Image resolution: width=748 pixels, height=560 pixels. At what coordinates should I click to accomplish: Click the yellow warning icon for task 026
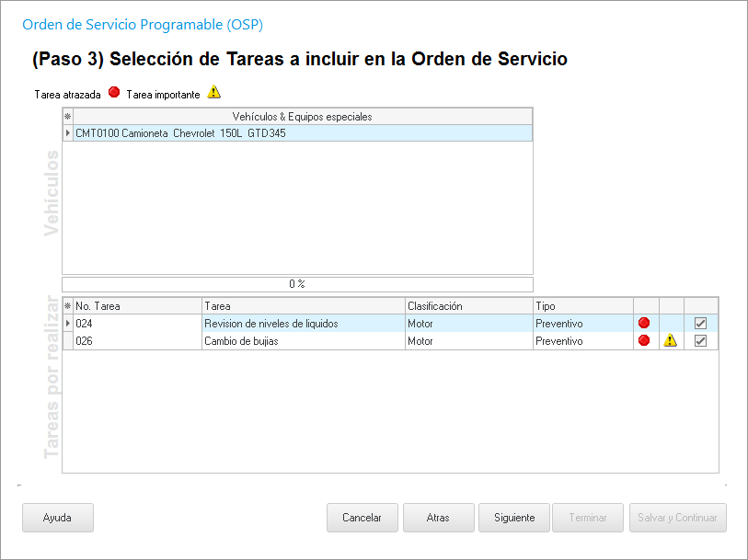pos(671,340)
